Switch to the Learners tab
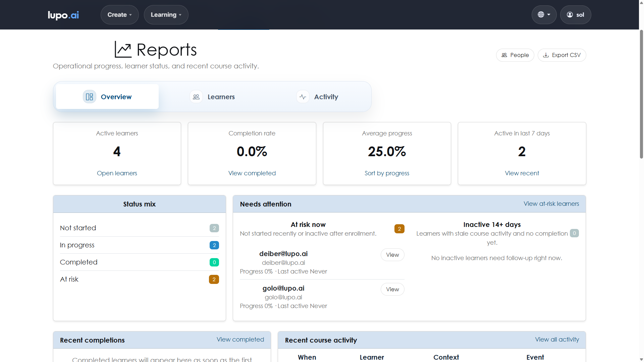Screen dimensions: 644x362 click(212, 97)
